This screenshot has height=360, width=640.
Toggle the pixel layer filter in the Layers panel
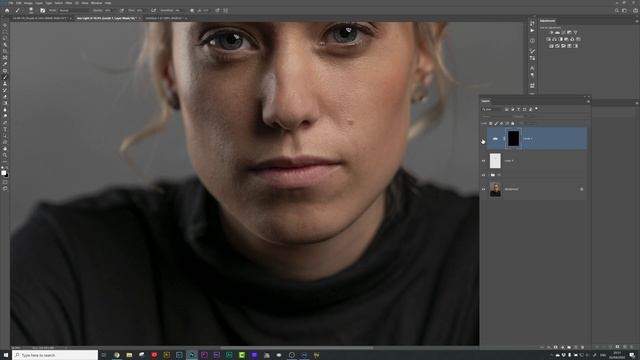pyautogui.click(x=507, y=109)
